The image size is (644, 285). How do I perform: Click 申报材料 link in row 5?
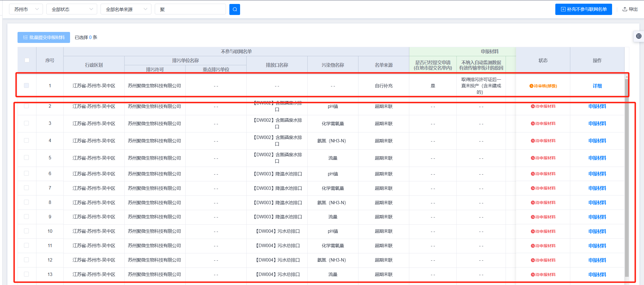[597, 158]
